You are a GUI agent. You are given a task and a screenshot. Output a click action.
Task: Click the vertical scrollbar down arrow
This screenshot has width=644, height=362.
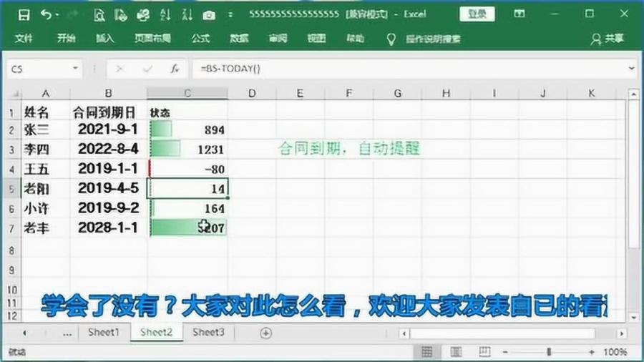[634, 317]
